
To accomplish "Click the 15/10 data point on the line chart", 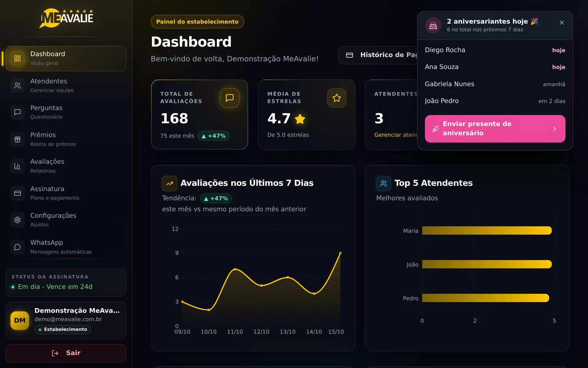I will 340,253.
